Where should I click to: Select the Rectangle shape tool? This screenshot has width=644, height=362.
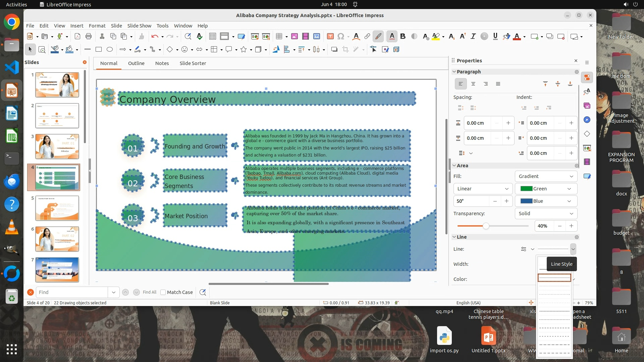click(x=98, y=49)
